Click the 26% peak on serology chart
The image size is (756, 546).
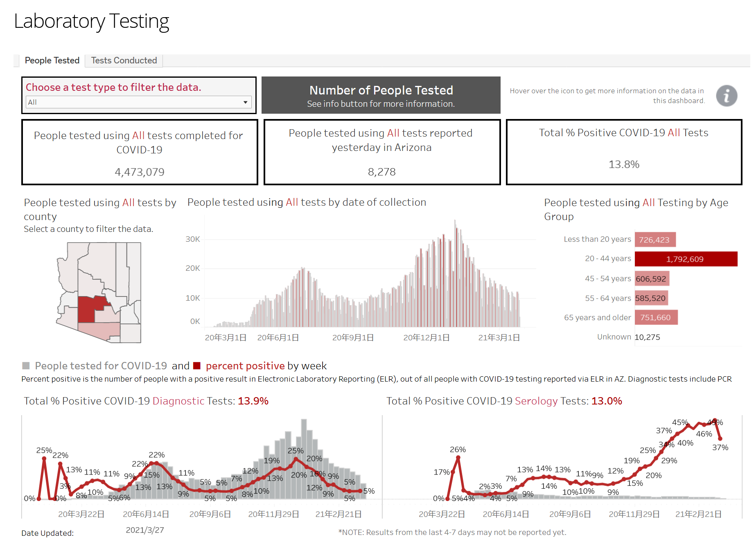pyautogui.click(x=458, y=457)
